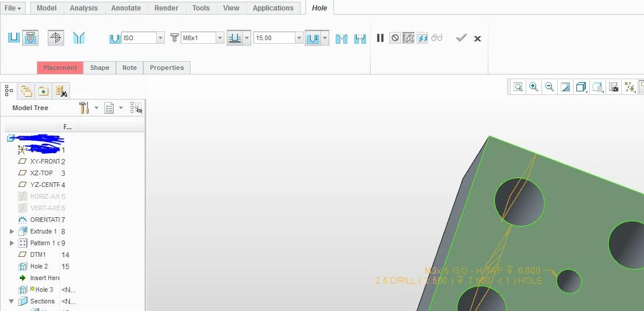Expand the Pattern 1 feature
This screenshot has width=644, height=311.
coord(12,243)
